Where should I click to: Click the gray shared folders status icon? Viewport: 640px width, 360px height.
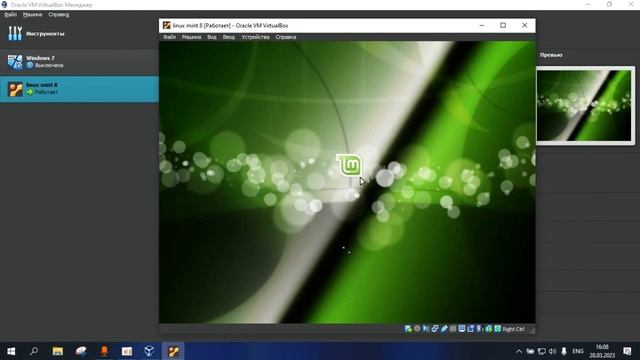453,329
